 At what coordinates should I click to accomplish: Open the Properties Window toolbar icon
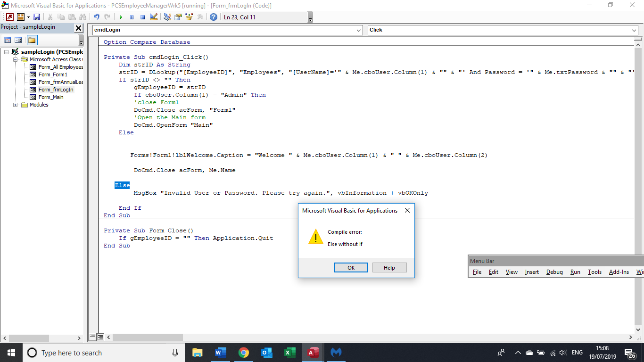pos(178,17)
